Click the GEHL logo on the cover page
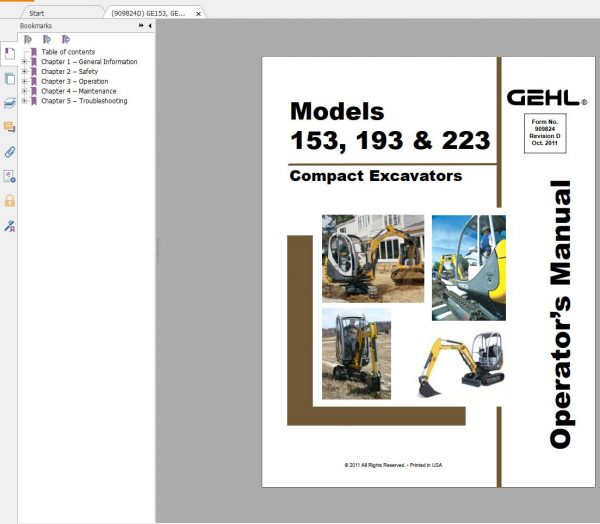The height and width of the screenshot is (524, 600). point(547,98)
